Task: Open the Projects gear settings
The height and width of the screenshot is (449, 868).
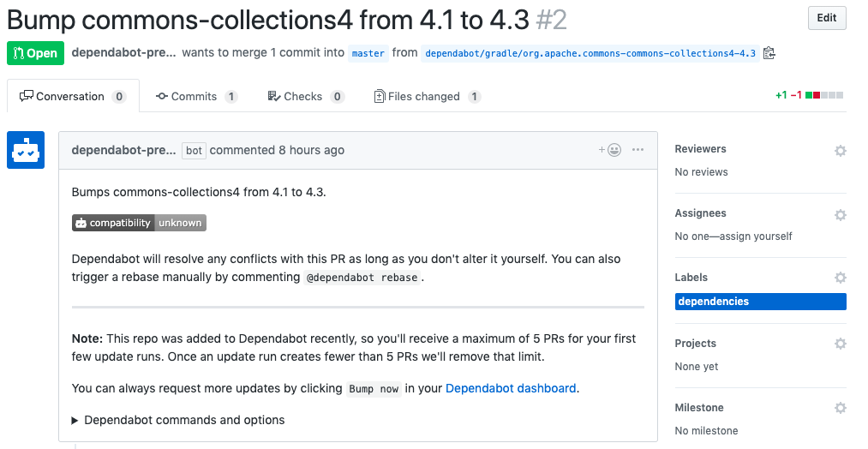Action: point(841,344)
